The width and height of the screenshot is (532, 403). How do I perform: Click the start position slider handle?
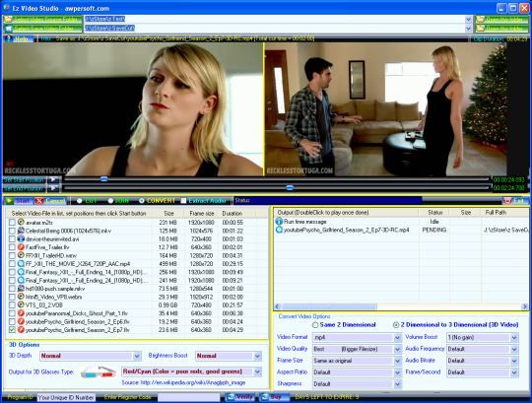[x=104, y=178]
